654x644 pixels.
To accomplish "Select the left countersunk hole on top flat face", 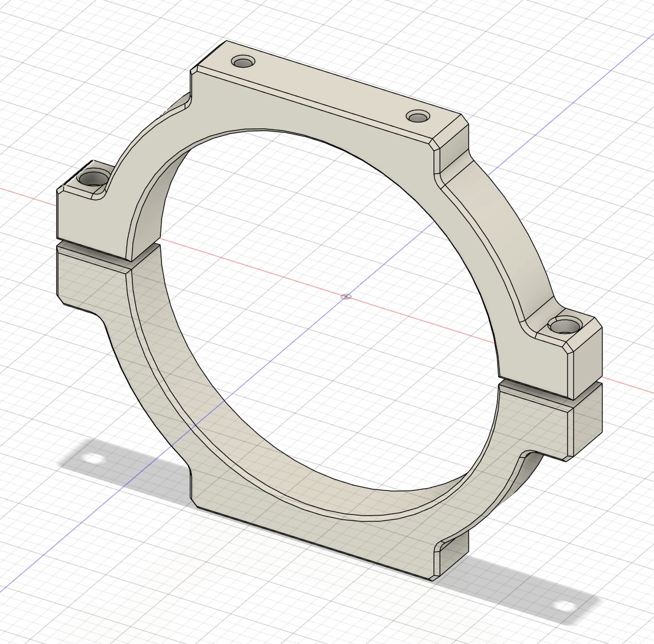I will [243, 62].
